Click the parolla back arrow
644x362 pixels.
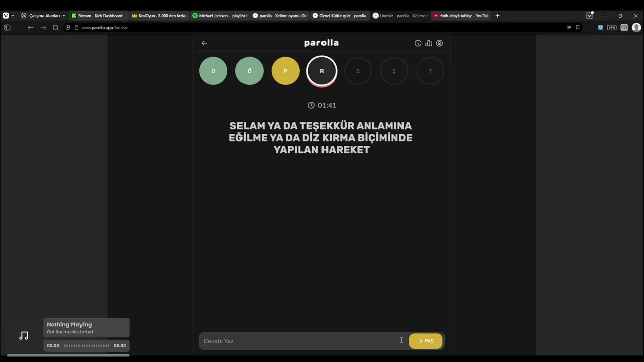(204, 43)
